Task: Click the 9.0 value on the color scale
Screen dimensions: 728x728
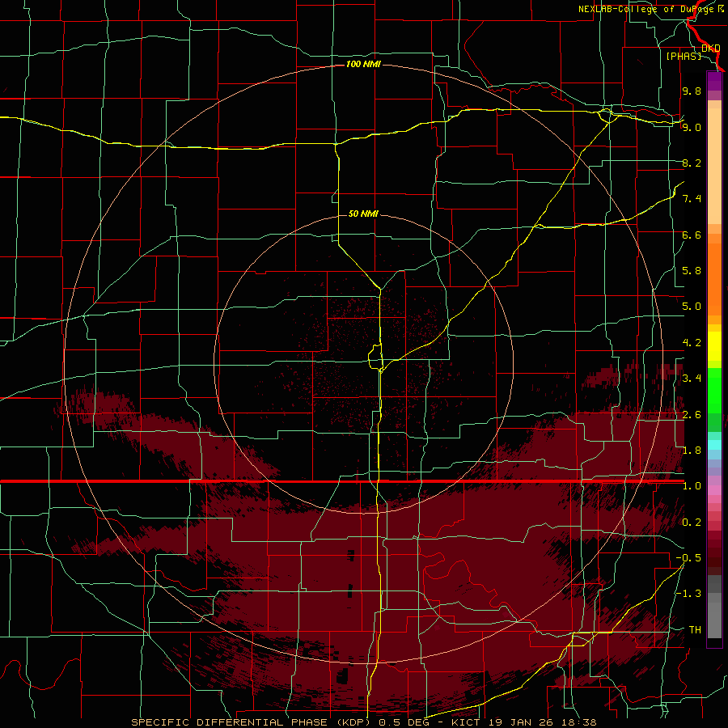Action: pos(692,127)
